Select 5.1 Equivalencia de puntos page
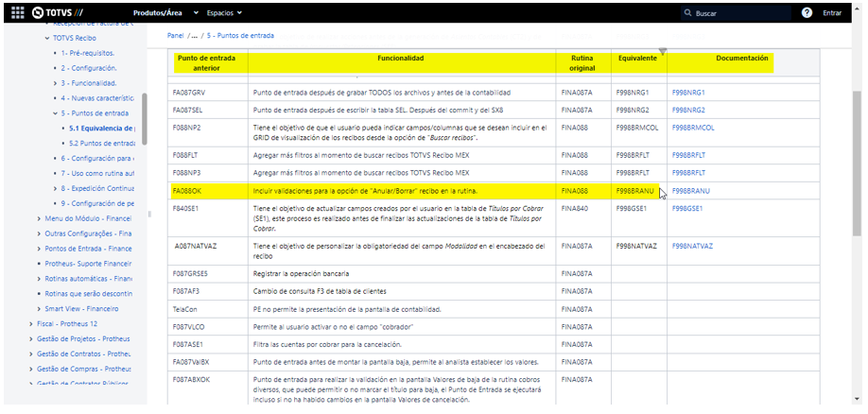This screenshot has width=868, height=414. pos(101,129)
